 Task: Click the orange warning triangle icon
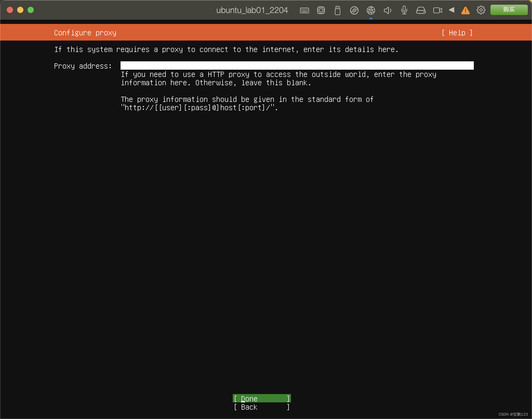tap(465, 10)
